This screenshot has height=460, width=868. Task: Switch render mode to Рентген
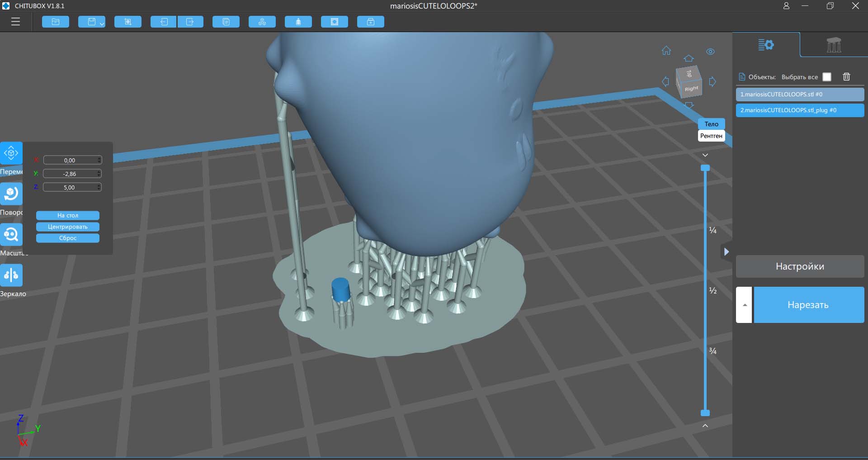[711, 136]
